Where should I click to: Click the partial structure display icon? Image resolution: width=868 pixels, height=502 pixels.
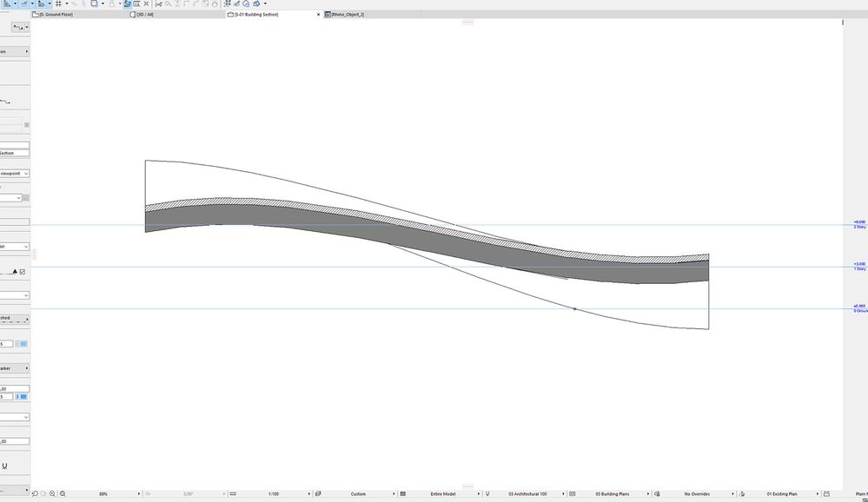(403, 493)
